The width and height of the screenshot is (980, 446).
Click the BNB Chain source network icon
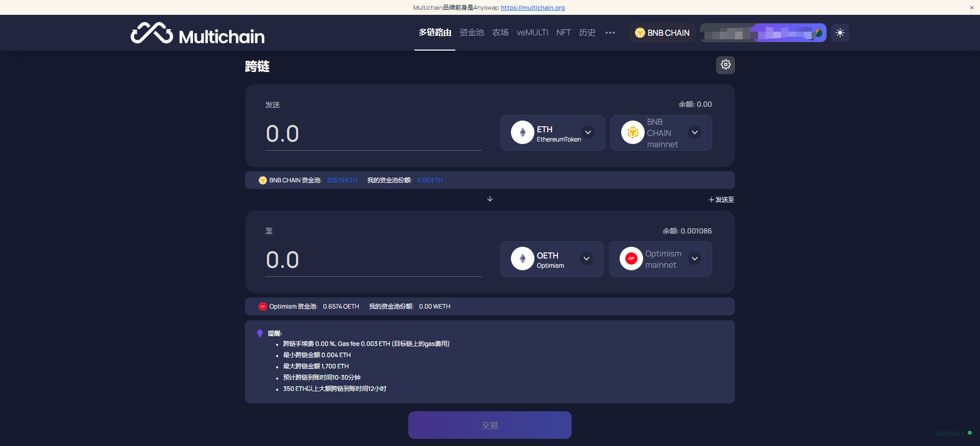[x=632, y=132]
